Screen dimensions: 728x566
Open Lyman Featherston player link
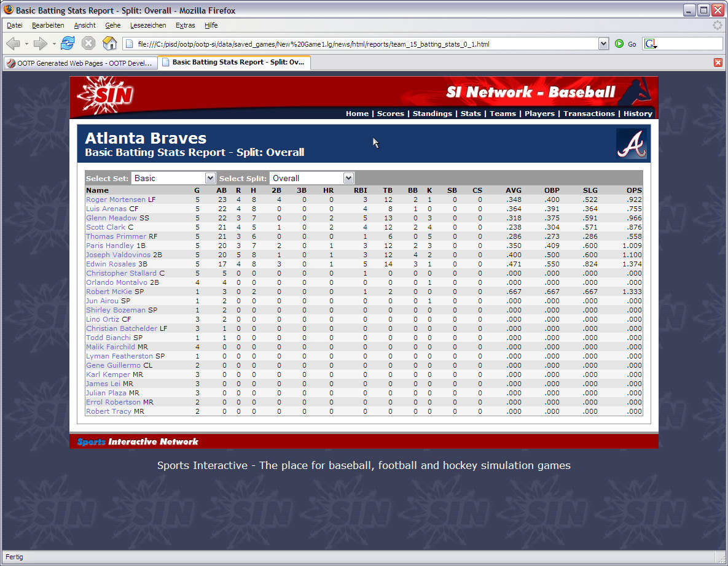tap(119, 356)
